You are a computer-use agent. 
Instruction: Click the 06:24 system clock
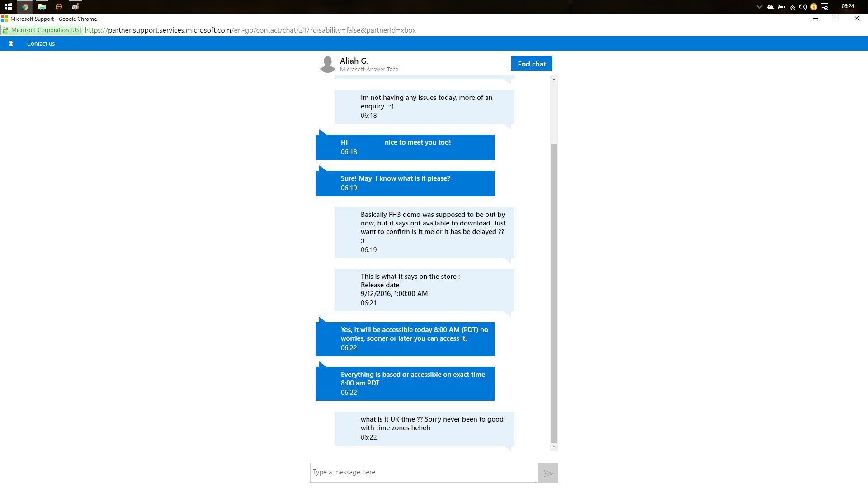tap(847, 6)
